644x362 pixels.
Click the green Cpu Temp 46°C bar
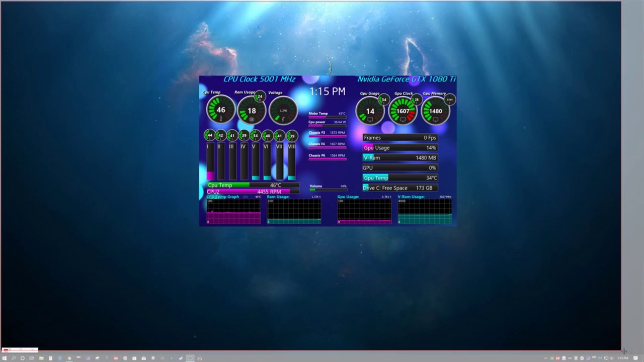pos(253,185)
